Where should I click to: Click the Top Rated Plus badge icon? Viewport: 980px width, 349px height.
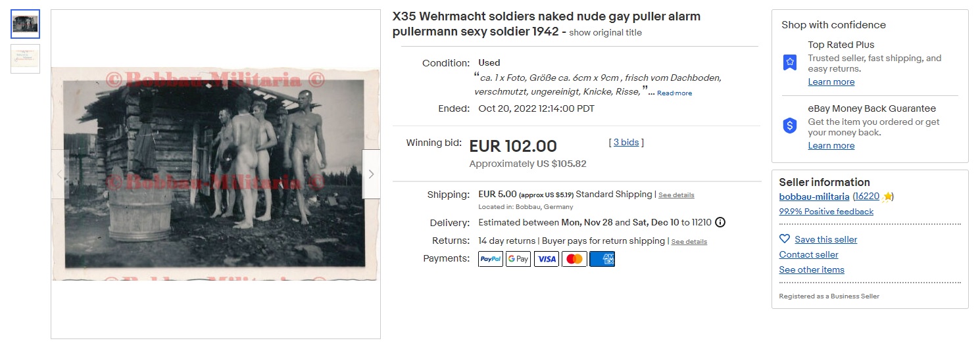point(790,62)
